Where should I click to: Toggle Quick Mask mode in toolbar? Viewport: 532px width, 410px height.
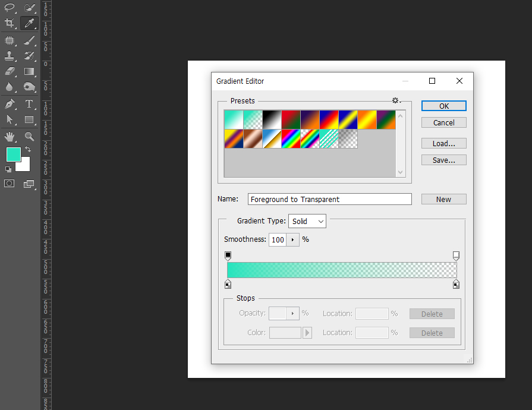pyautogui.click(x=10, y=184)
